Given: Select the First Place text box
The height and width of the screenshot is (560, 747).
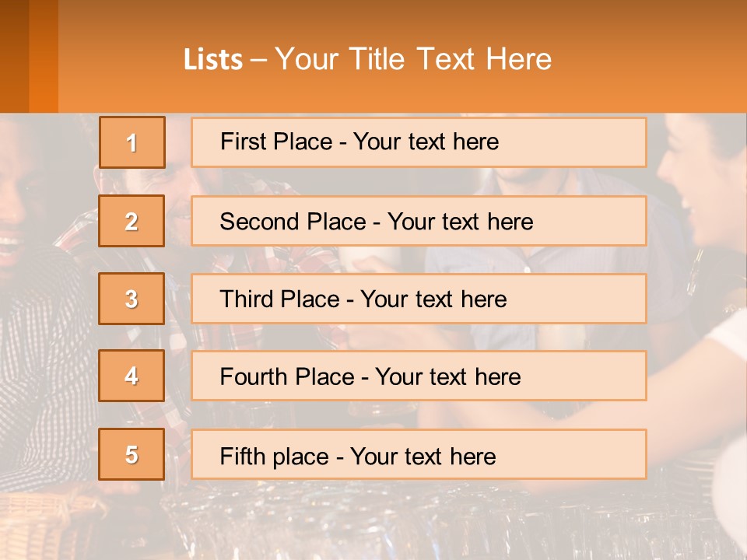Looking at the screenshot, I should pyautogui.click(x=419, y=142).
